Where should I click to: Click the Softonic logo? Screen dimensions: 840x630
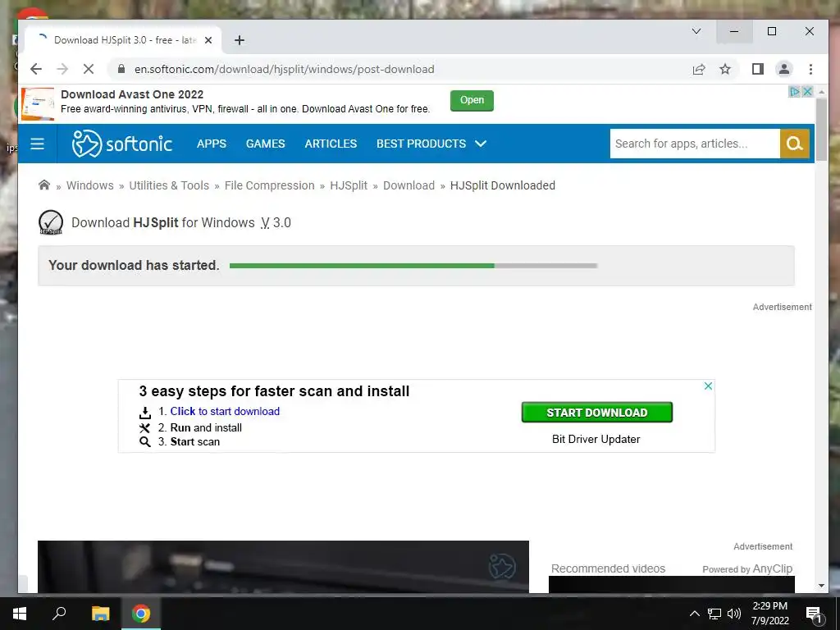coord(122,144)
